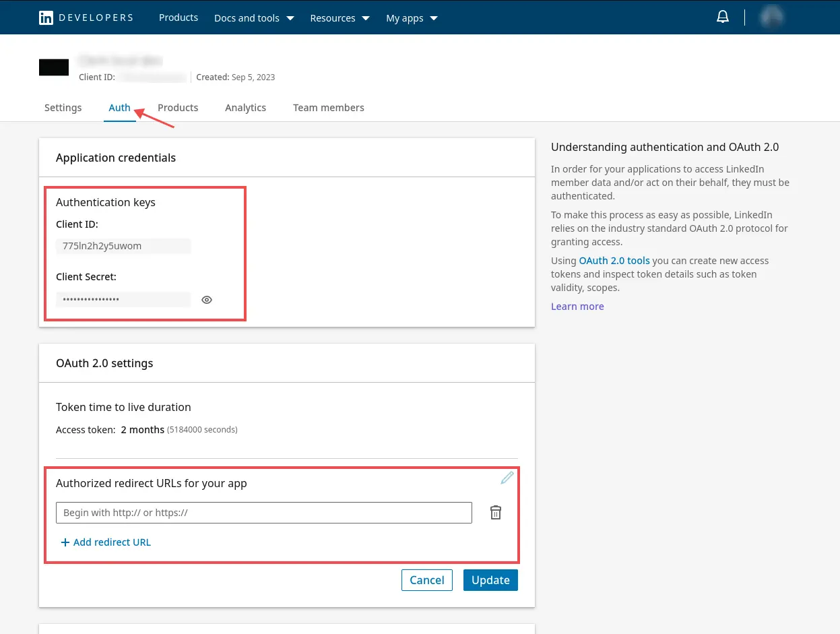Click Add redirect URL
Viewport: 840px width, 634px height.
(x=106, y=542)
